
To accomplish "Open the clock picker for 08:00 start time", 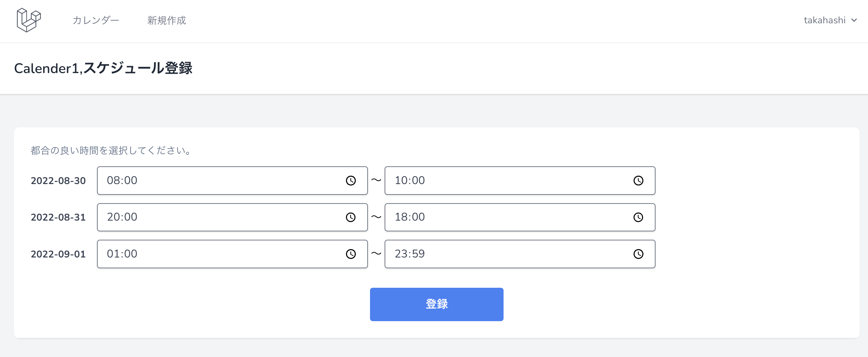I will coord(351,180).
